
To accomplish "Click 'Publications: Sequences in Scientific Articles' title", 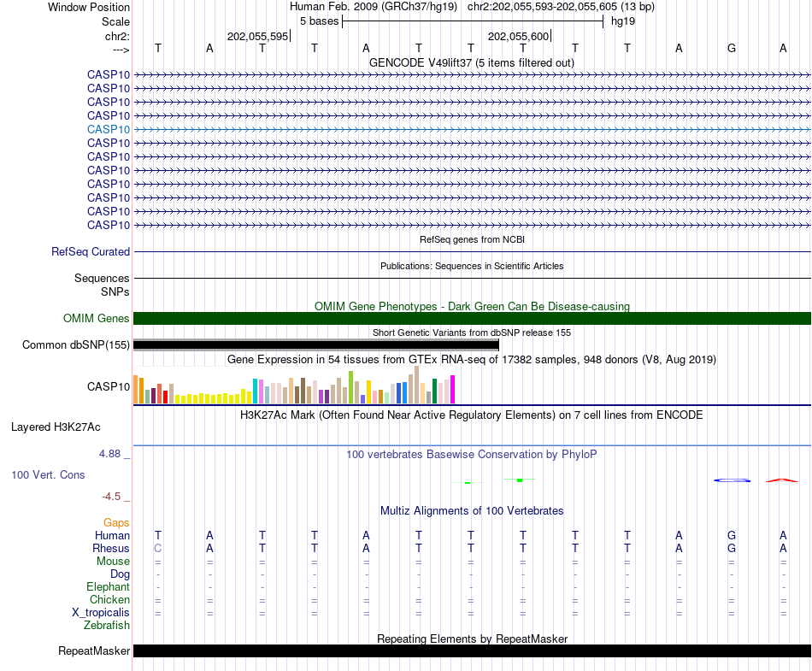I will click(472, 266).
